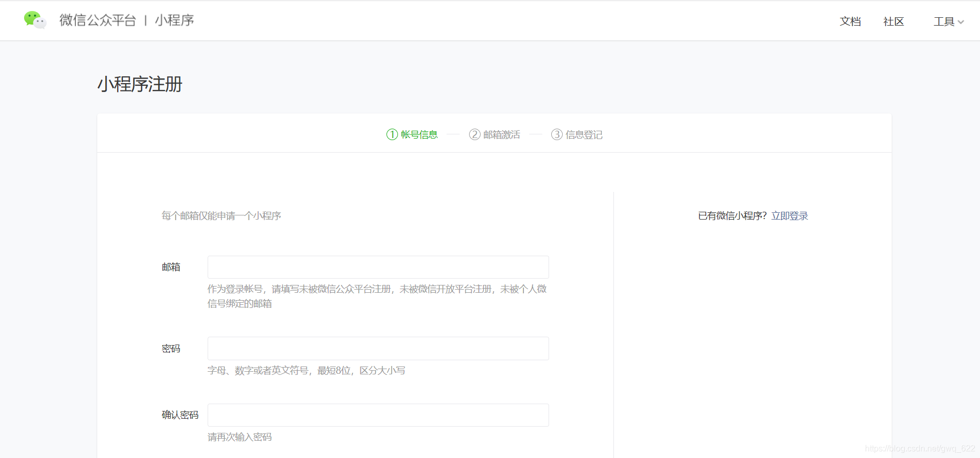This screenshot has height=458, width=980.
Task: Click the circled number 3 step icon
Action: [557, 134]
